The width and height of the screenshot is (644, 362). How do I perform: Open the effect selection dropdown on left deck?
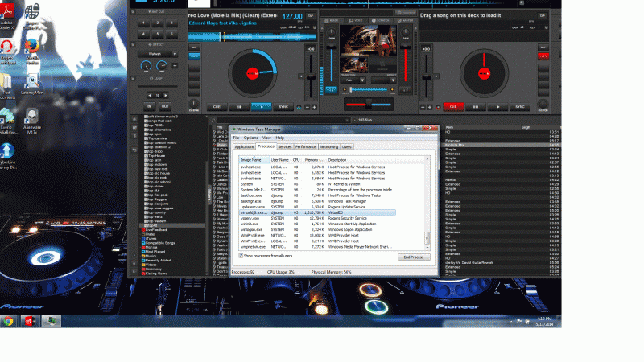point(157,54)
